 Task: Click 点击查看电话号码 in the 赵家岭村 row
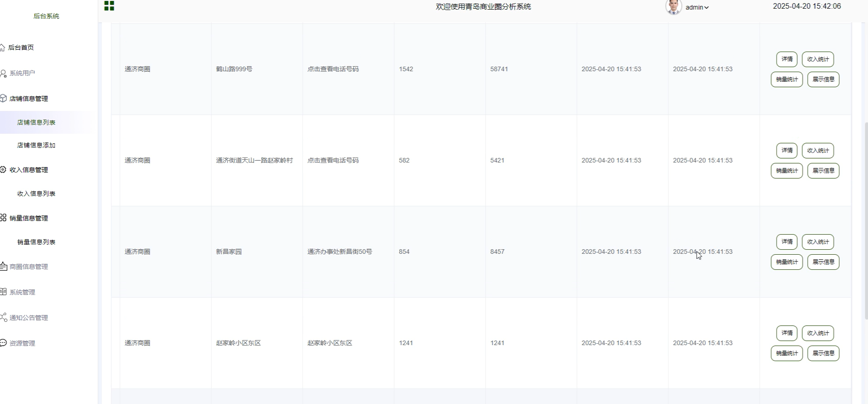[x=333, y=160]
